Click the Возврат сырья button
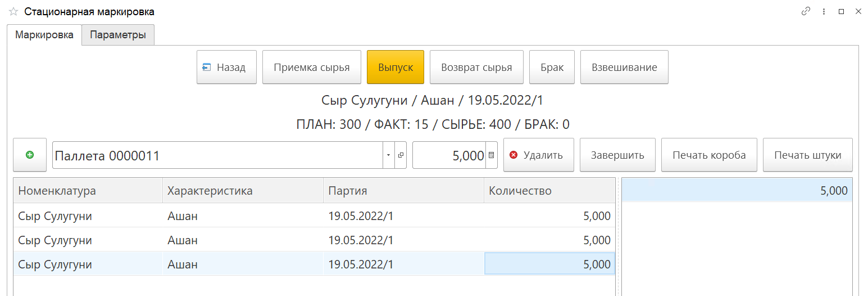The image size is (868, 296). pos(476,68)
